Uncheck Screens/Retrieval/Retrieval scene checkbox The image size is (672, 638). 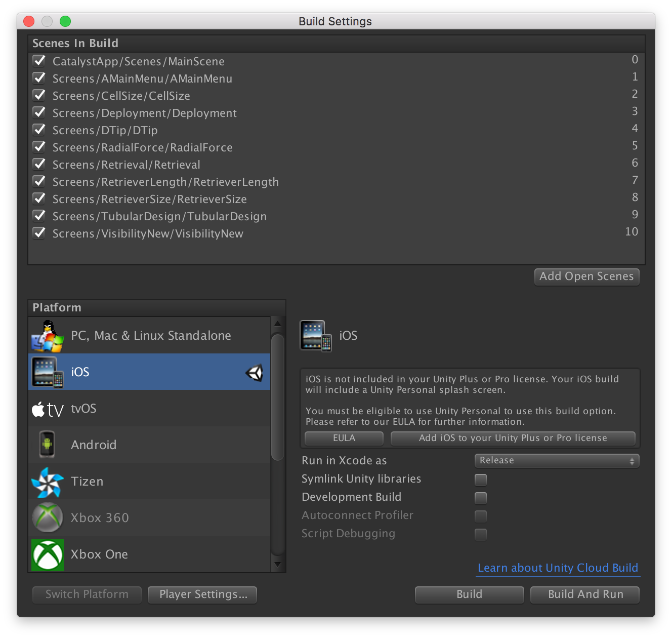click(x=39, y=164)
